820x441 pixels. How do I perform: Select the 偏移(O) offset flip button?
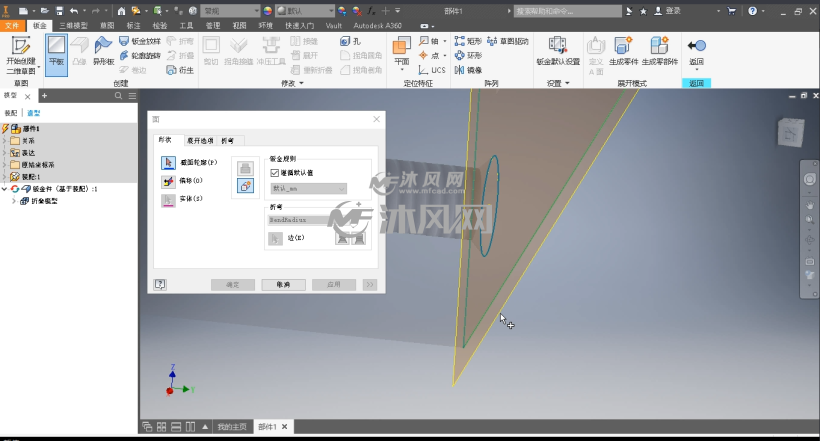pos(168,181)
